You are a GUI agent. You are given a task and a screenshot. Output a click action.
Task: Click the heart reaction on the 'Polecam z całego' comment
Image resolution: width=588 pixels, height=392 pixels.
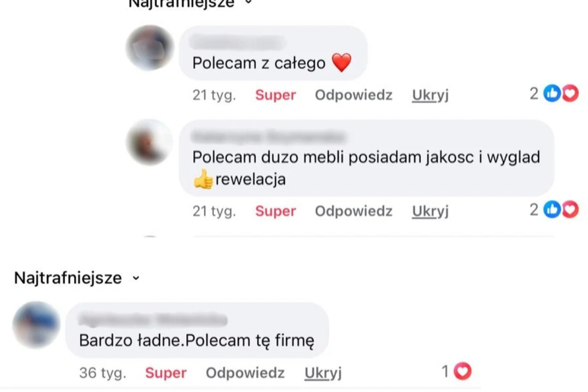pyautogui.click(x=570, y=93)
